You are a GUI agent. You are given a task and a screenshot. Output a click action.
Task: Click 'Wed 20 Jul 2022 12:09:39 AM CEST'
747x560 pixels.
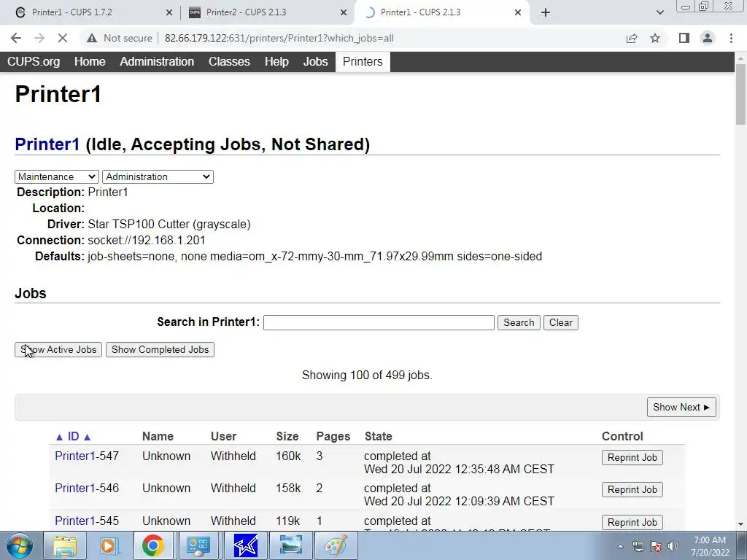460,502
